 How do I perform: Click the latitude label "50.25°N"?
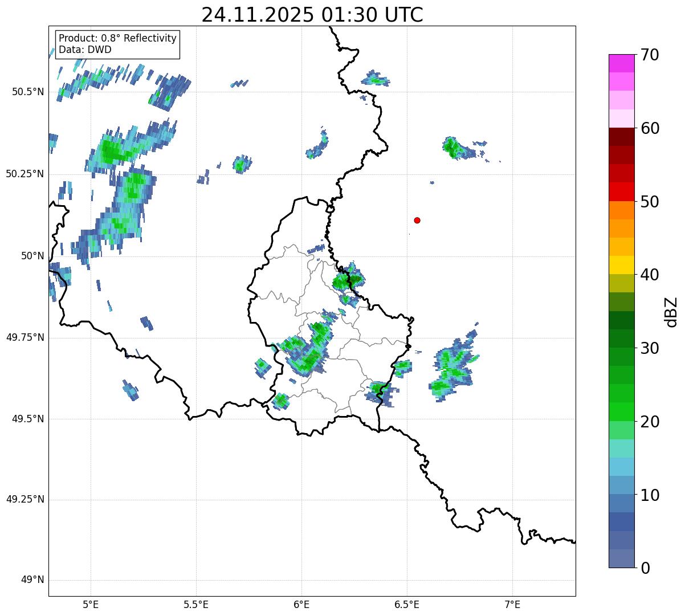[x=25, y=174]
